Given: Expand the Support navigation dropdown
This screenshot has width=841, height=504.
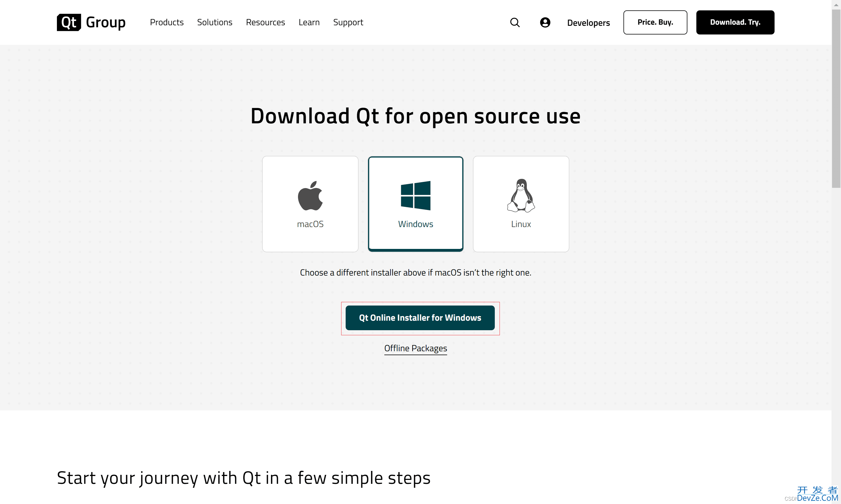Looking at the screenshot, I should pos(348,22).
